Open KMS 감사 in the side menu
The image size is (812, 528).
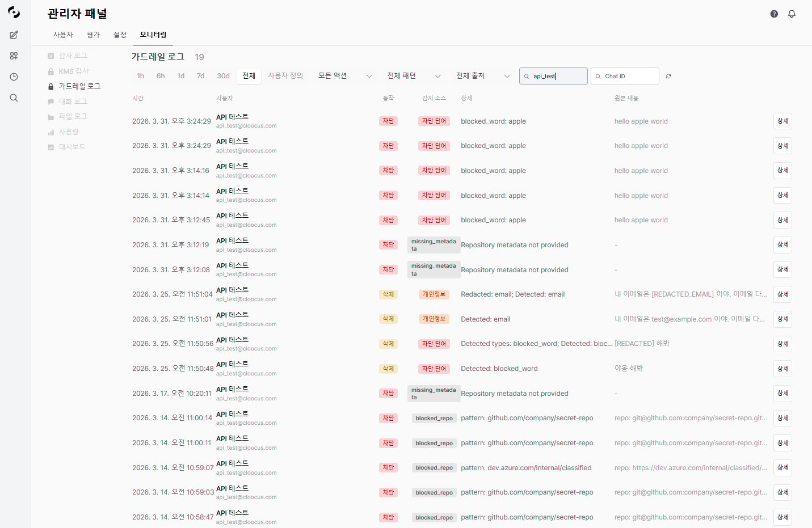click(x=74, y=71)
